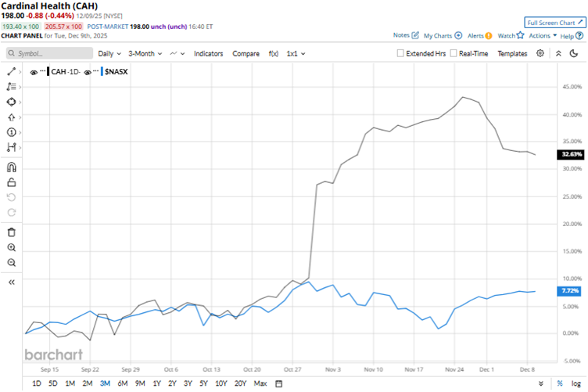
Task: Click the 32.63% CAH value label
Action: [571, 154]
